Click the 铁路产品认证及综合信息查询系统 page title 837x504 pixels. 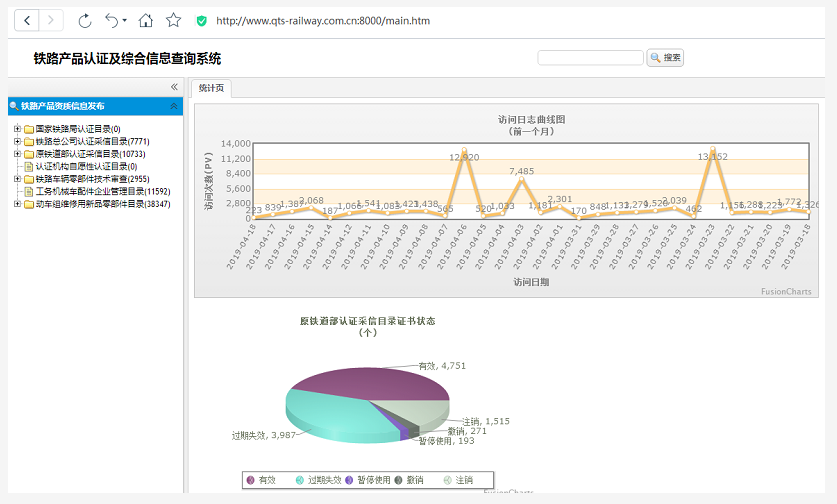pyautogui.click(x=127, y=58)
